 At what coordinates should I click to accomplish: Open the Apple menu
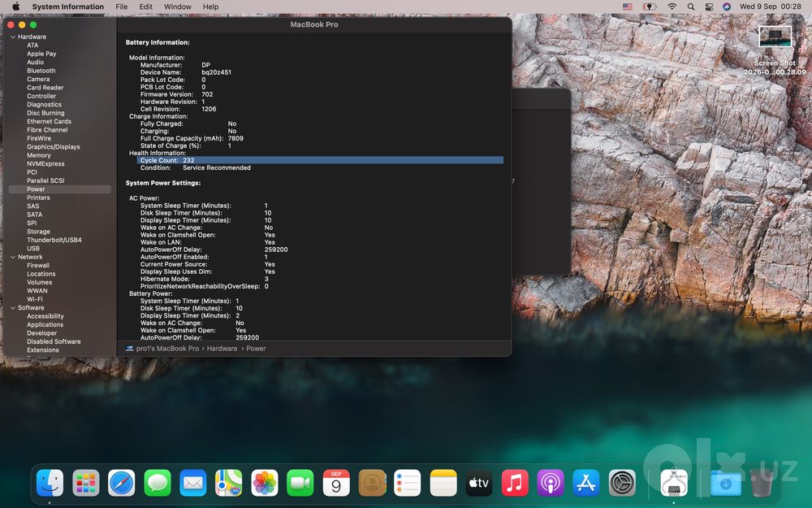click(15, 7)
